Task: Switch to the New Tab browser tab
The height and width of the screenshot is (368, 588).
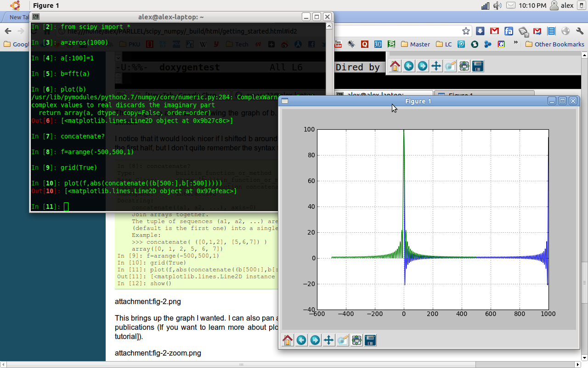Action: [16, 17]
